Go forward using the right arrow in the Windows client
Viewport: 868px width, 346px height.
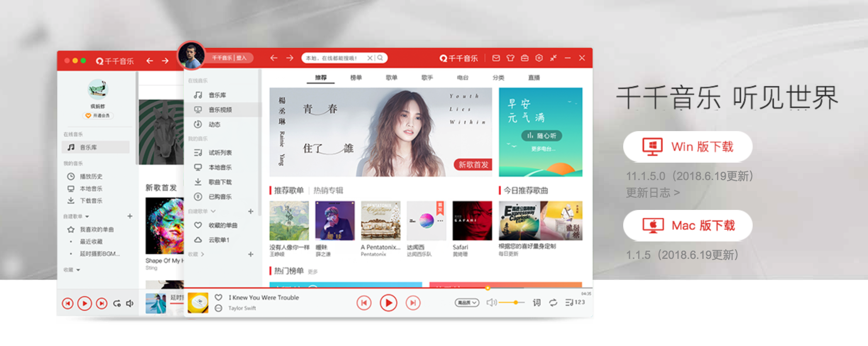290,58
